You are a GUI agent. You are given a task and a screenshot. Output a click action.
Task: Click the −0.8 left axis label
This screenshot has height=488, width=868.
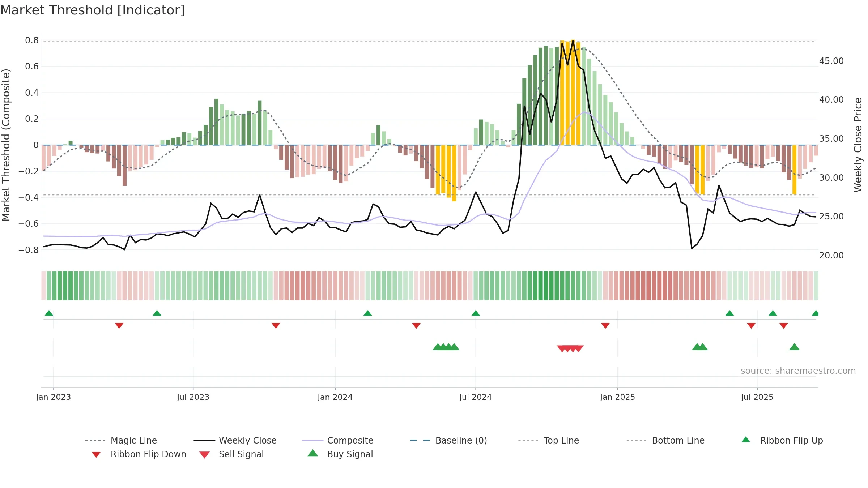tap(29, 250)
